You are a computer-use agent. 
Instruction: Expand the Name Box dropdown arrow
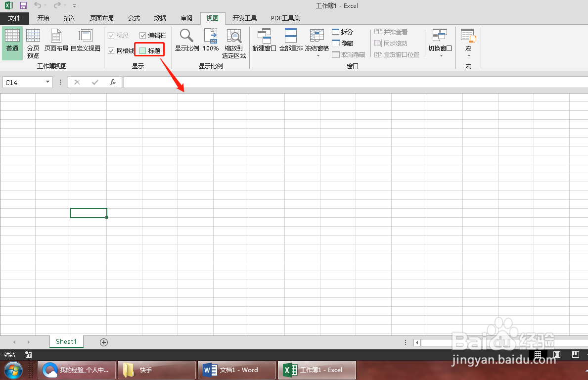(x=47, y=82)
